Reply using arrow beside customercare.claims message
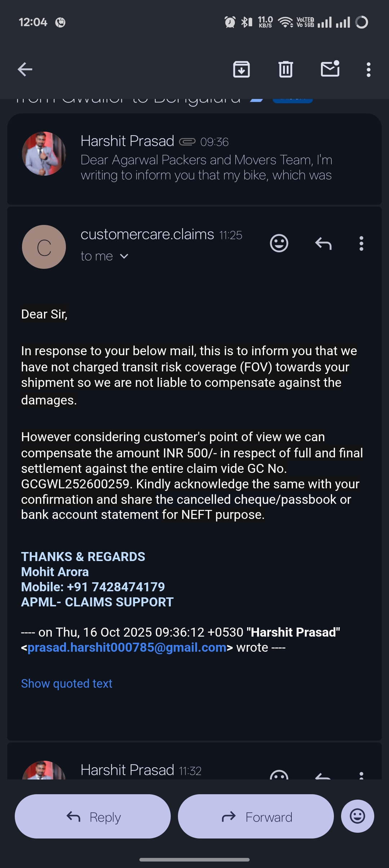389x868 pixels. click(323, 244)
